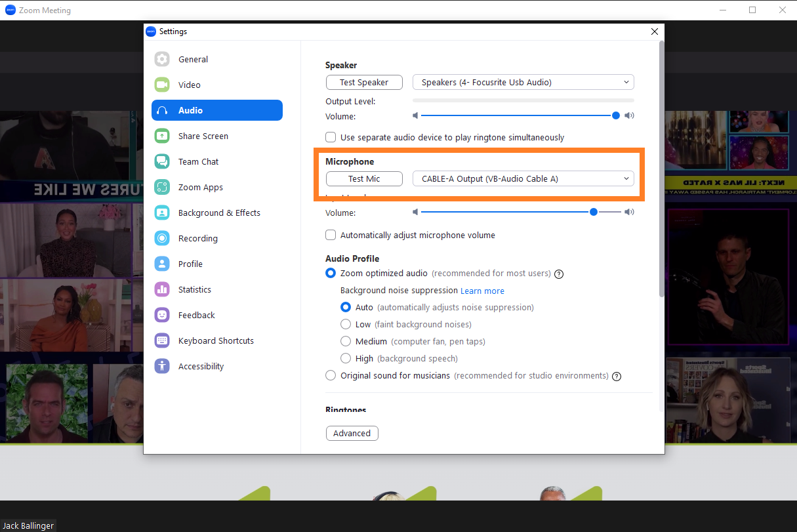Close the Settings dialog

pyautogui.click(x=654, y=31)
